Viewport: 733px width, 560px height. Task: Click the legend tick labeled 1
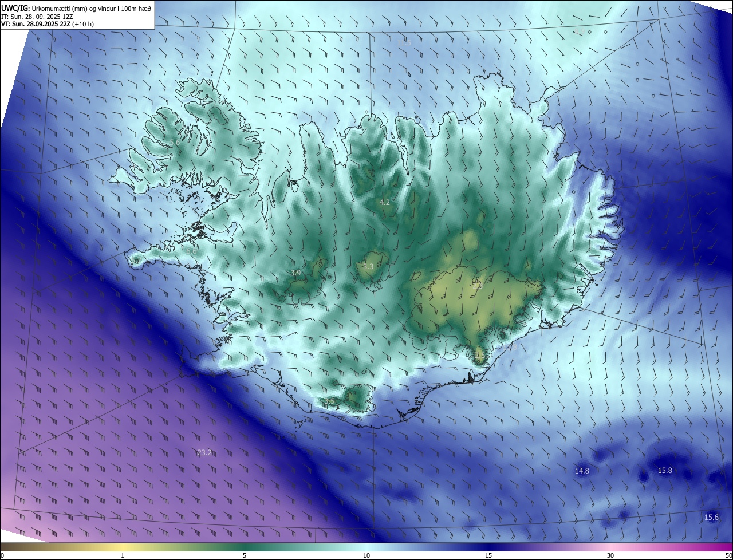pos(123,555)
